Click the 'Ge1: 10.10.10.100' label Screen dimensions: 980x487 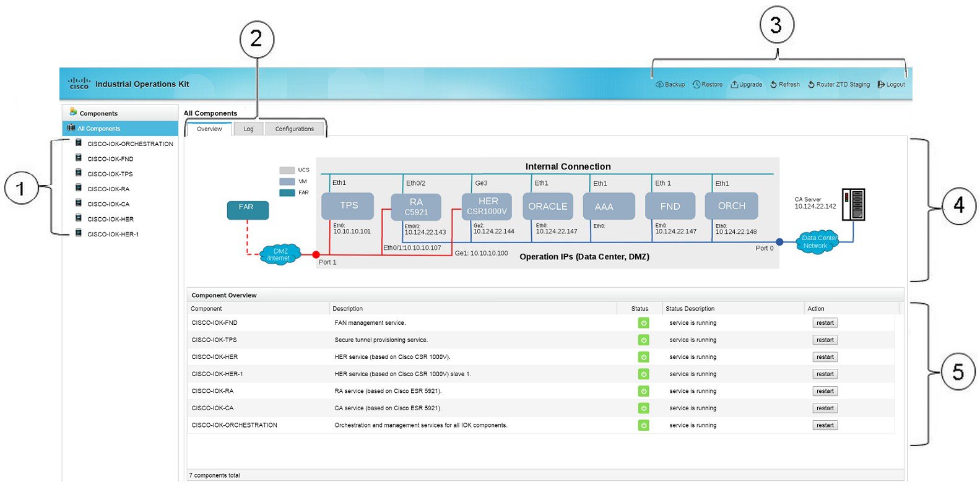[x=481, y=253]
